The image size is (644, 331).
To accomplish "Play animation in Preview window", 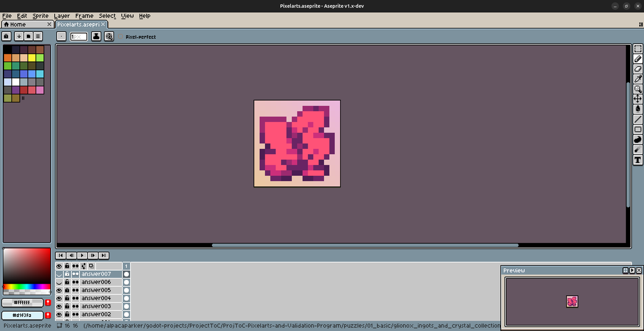I will [632, 270].
